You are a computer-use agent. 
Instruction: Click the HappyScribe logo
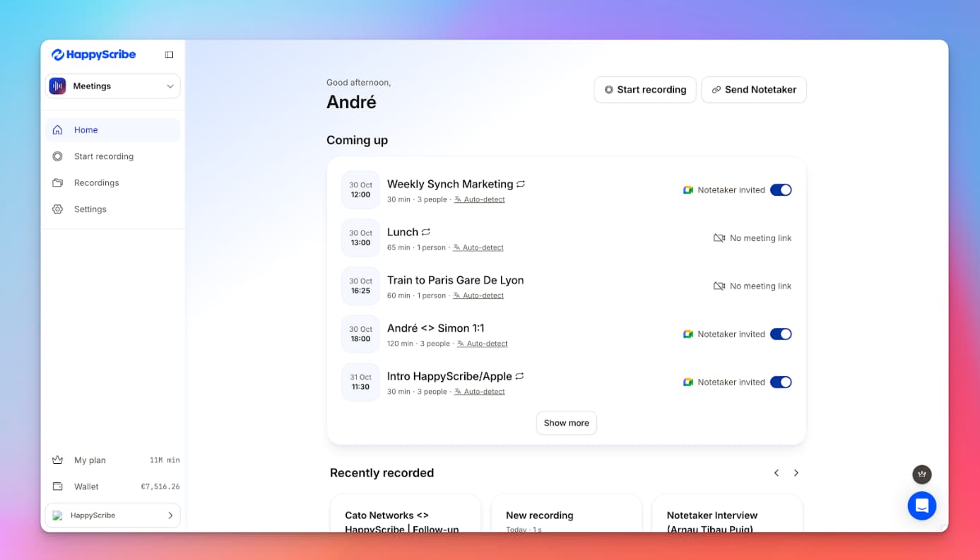point(93,54)
